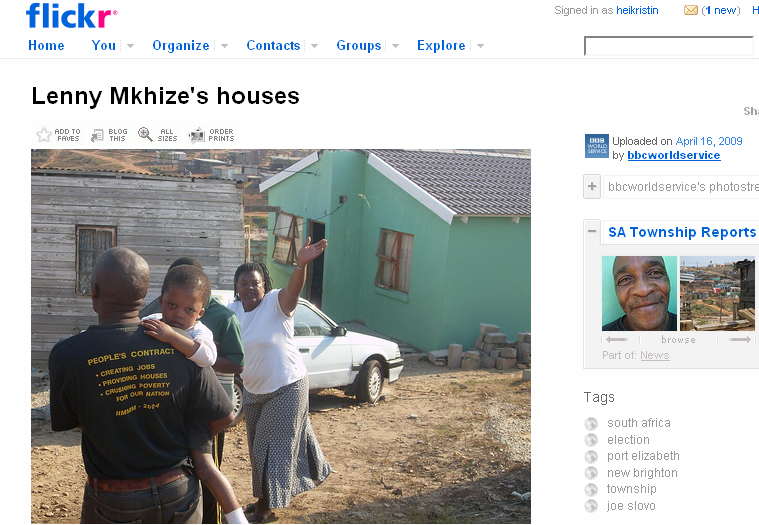Viewport: 759px width, 525px height.
Task: Click the Blog This icon
Action: 97,135
